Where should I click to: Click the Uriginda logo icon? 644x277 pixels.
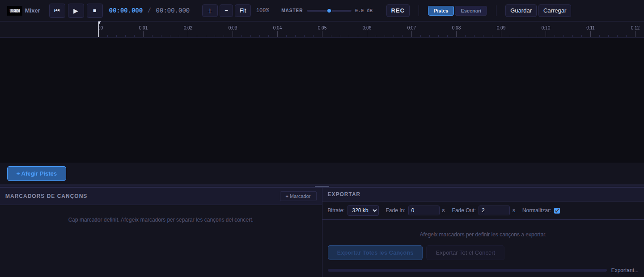(15, 10)
